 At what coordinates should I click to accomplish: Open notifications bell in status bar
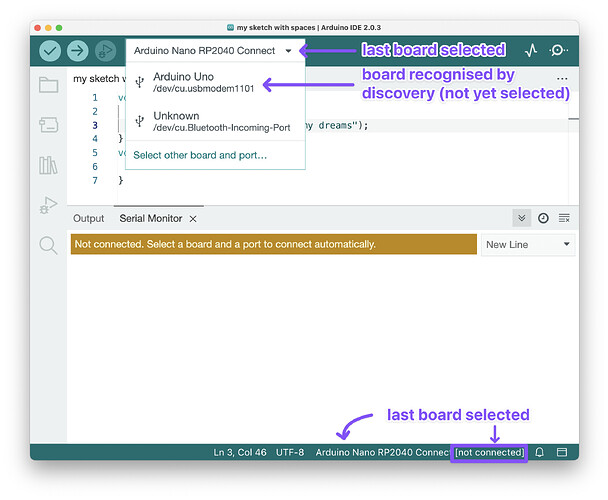point(539,452)
